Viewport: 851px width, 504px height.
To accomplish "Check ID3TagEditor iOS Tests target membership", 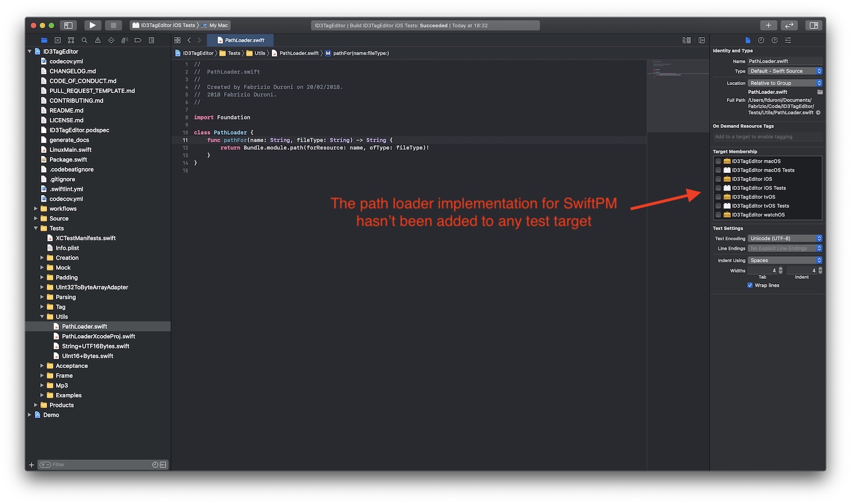I will 718,188.
